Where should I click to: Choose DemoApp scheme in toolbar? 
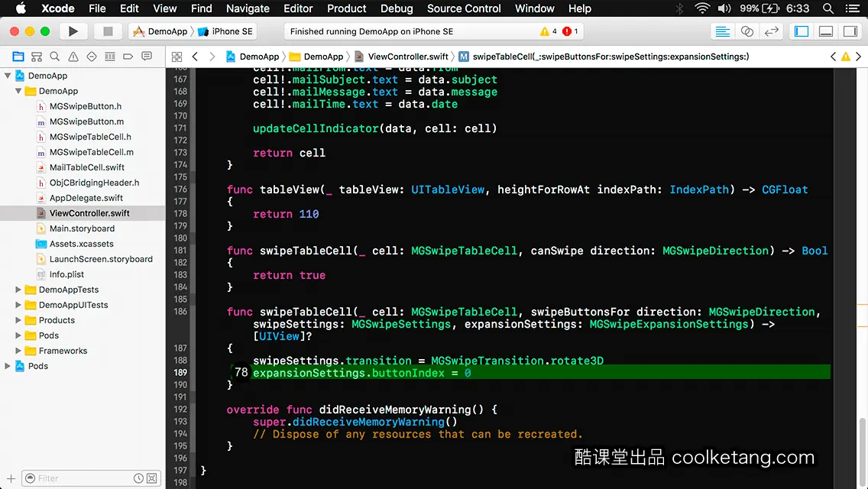click(160, 31)
